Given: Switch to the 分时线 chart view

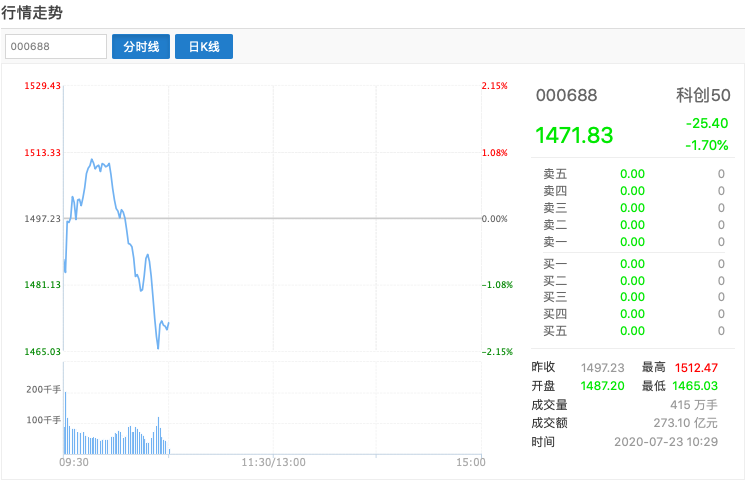Looking at the screenshot, I should tap(141, 47).
